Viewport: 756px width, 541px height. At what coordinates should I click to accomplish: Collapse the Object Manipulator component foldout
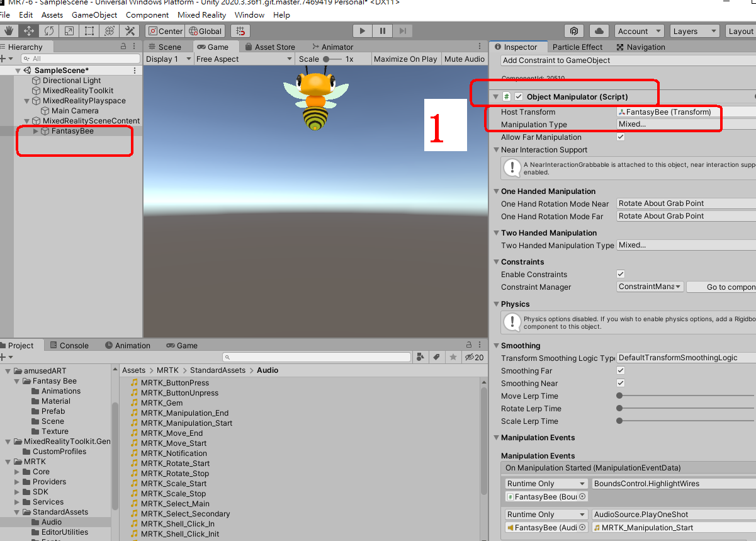click(x=496, y=97)
